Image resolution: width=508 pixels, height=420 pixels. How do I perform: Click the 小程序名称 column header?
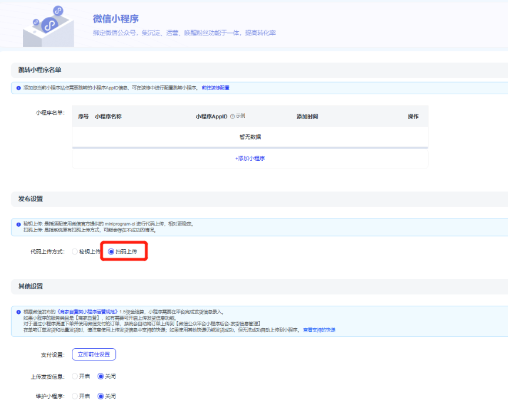click(x=108, y=117)
